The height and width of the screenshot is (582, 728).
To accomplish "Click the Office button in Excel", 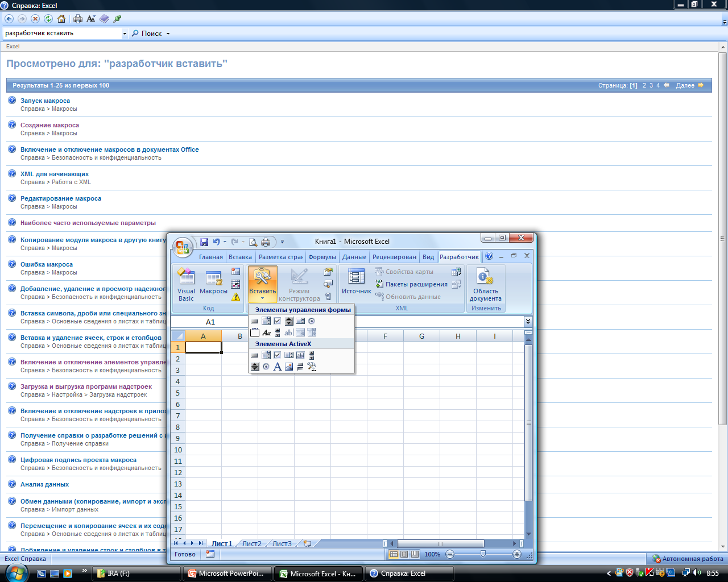I will pyautogui.click(x=183, y=247).
